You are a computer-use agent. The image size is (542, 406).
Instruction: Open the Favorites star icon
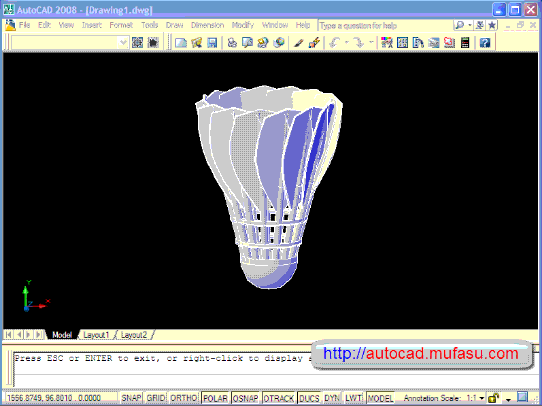[x=492, y=25]
